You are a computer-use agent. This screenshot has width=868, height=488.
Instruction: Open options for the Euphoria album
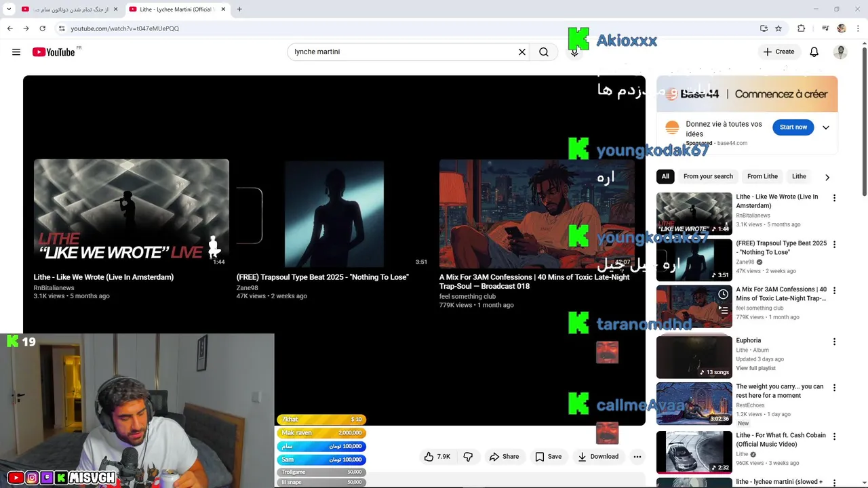[834, 342]
